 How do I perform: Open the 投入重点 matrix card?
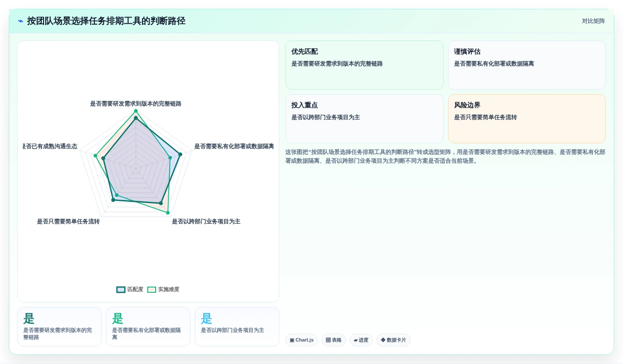click(x=364, y=119)
